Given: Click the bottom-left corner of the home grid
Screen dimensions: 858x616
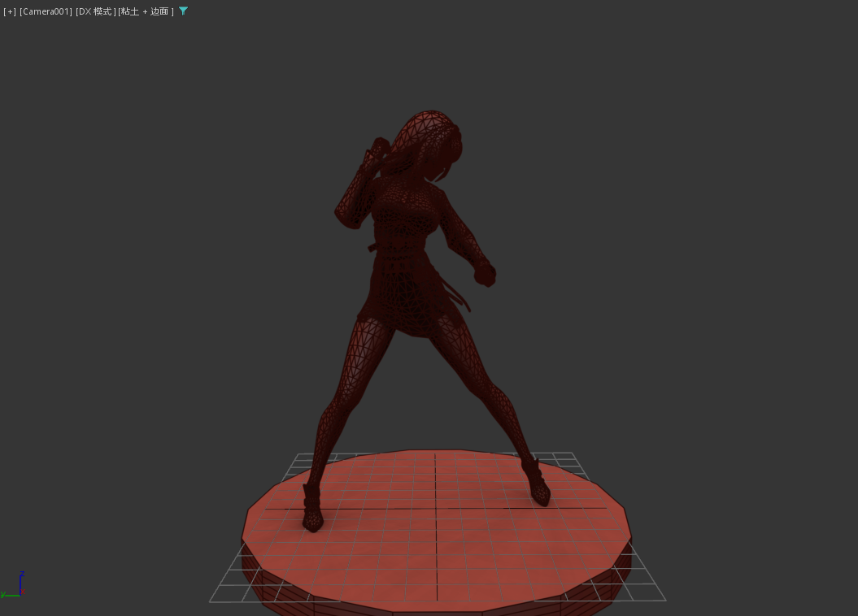Looking at the screenshot, I should coord(211,601).
